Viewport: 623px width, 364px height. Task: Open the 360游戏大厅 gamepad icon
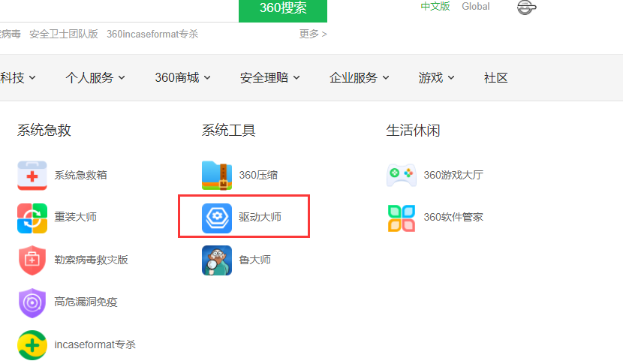(x=402, y=175)
